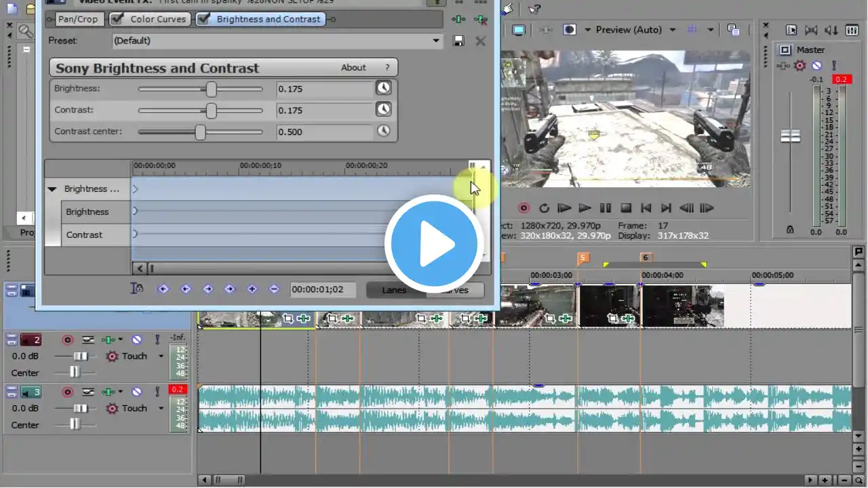Switch to the Lanes view
The image size is (868, 488).
(x=394, y=289)
